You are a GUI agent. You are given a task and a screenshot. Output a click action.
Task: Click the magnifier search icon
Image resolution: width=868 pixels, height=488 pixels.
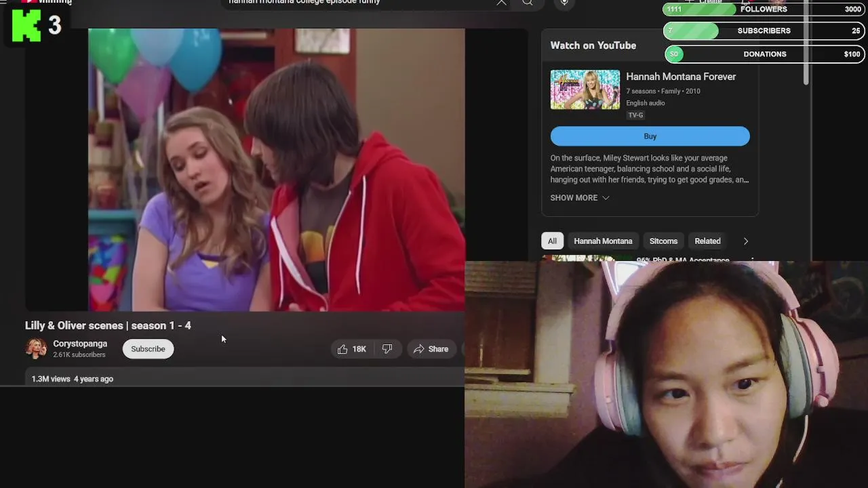(x=527, y=2)
